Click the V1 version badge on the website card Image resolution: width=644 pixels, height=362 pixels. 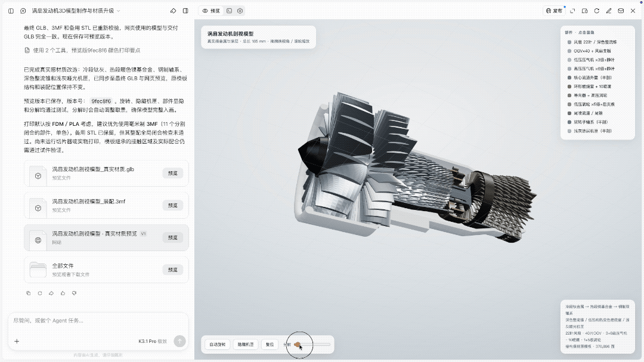point(143,234)
